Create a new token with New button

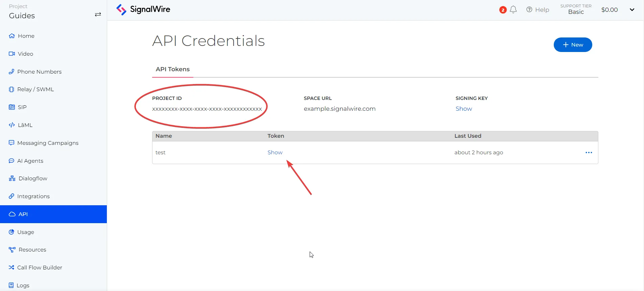point(573,45)
